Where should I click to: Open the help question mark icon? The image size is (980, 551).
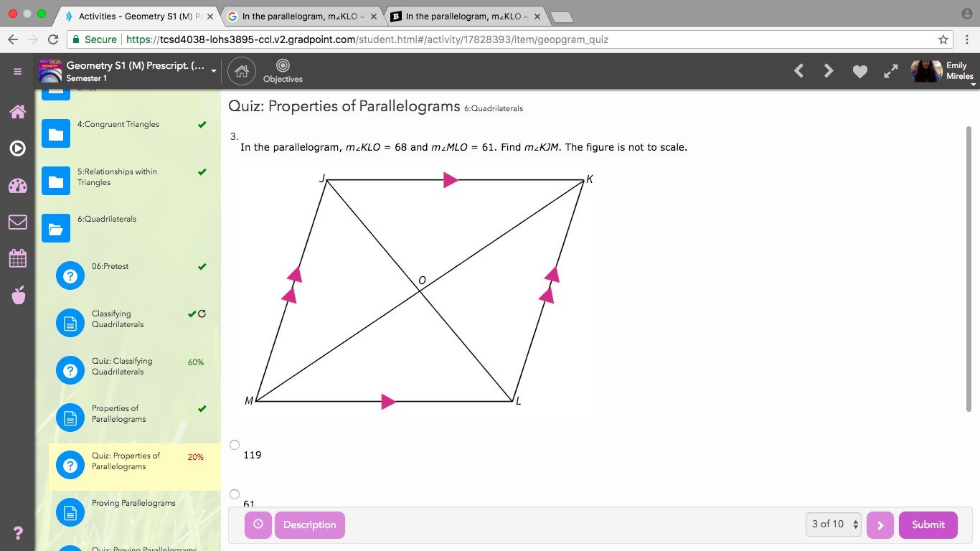[18, 533]
